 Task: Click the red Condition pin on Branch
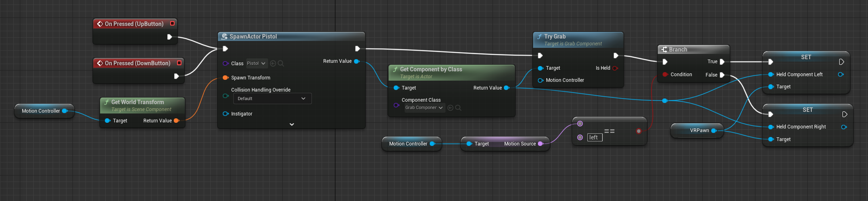(665, 75)
